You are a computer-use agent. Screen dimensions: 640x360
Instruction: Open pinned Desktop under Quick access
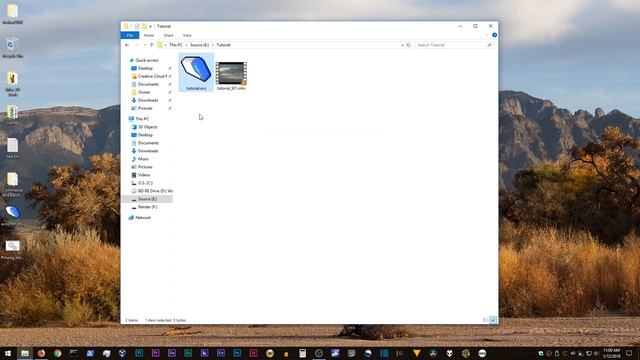pyautogui.click(x=145, y=68)
